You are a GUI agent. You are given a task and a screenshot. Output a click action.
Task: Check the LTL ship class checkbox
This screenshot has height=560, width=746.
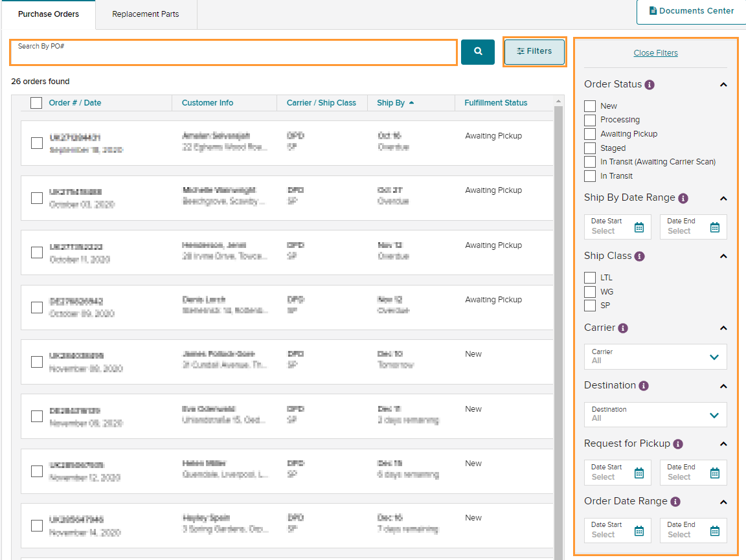tap(590, 277)
